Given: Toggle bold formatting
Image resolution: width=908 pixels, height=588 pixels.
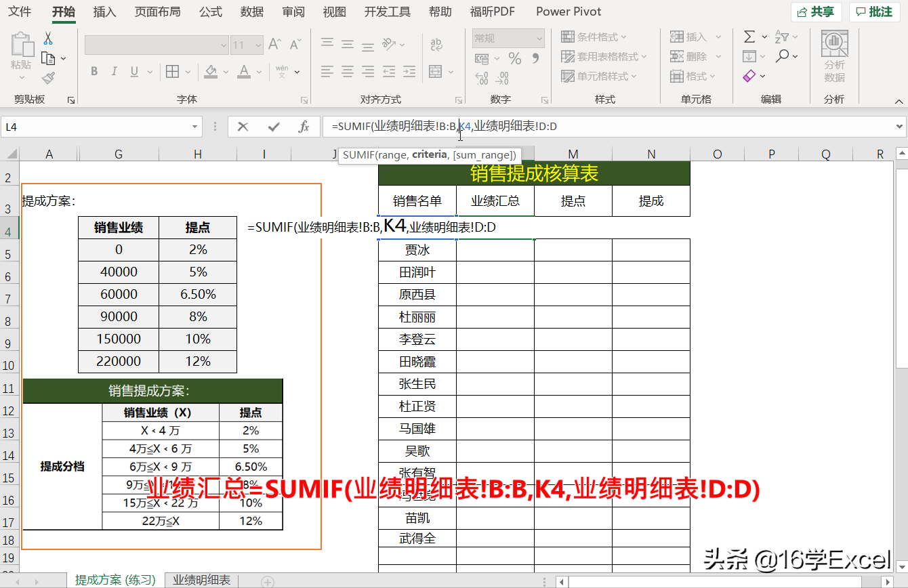Looking at the screenshot, I should (94, 71).
